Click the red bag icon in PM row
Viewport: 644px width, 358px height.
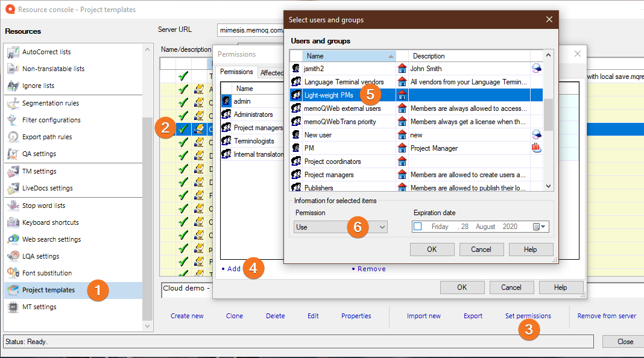coord(537,148)
